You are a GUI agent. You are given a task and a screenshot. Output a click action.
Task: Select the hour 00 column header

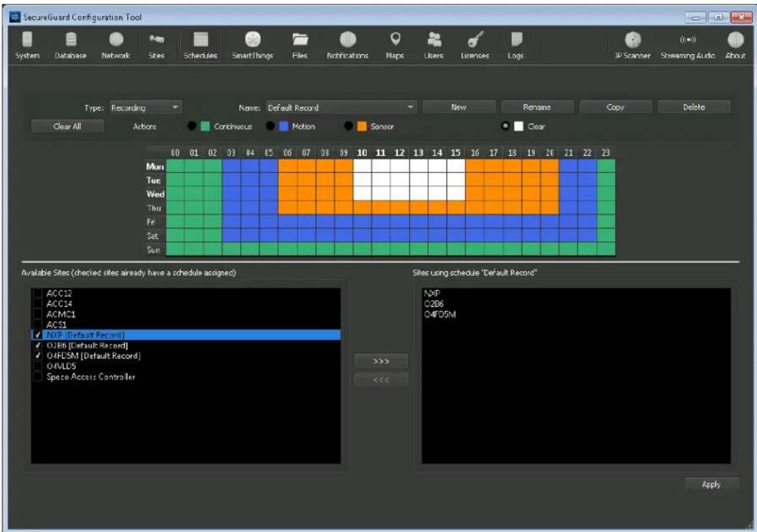click(175, 153)
